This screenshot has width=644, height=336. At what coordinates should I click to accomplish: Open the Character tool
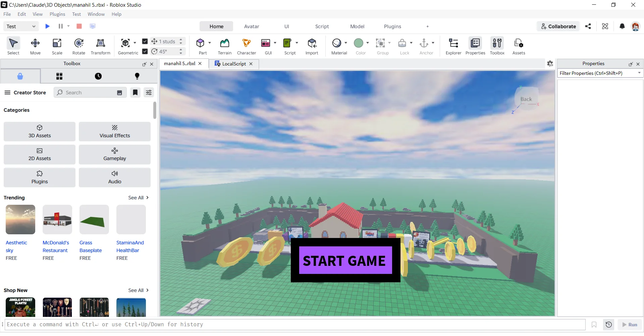coord(247,46)
